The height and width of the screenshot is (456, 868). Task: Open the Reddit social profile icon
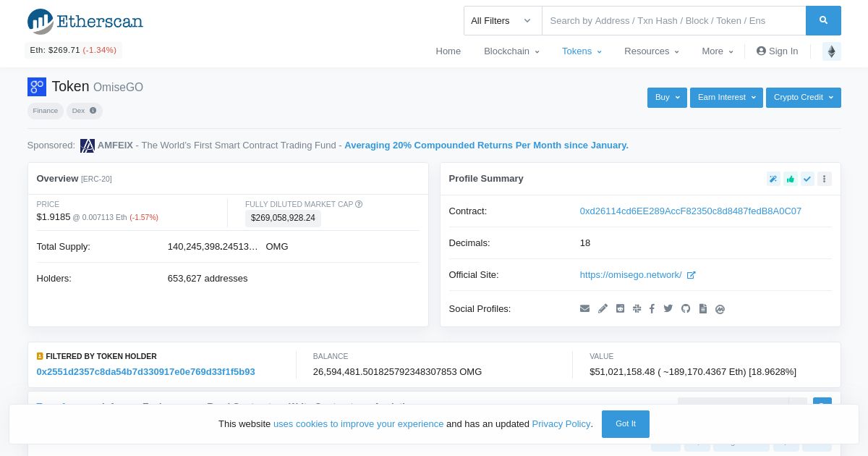click(620, 308)
